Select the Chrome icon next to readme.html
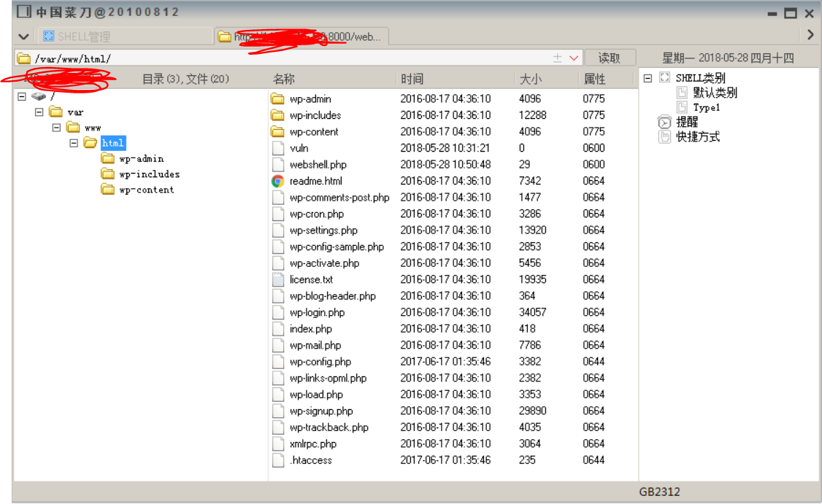The height and width of the screenshot is (504, 822). [x=277, y=182]
